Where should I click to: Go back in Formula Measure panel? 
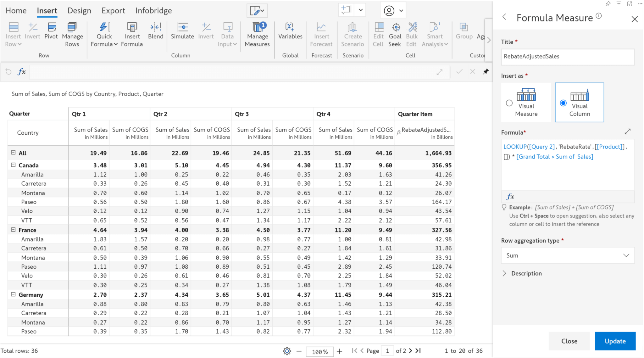click(x=504, y=17)
